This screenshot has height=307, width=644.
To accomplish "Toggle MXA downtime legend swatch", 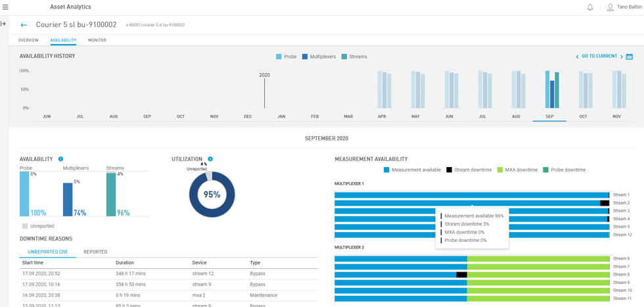I will [500, 170].
